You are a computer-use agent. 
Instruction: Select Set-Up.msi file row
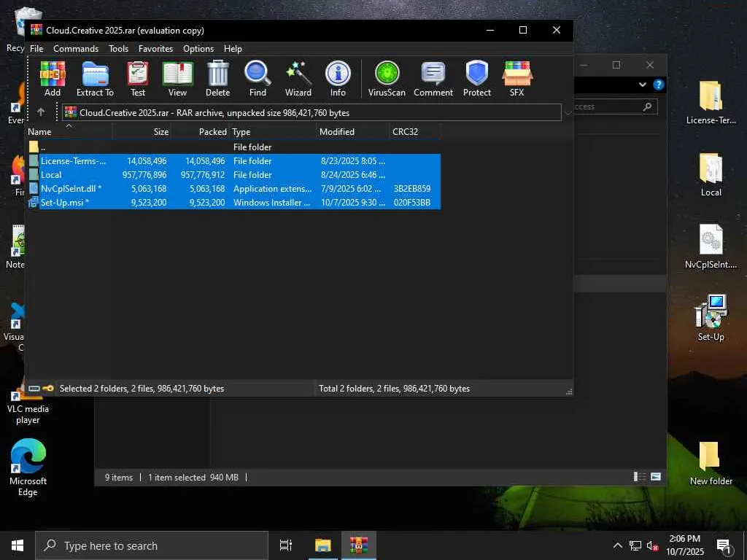pos(233,203)
